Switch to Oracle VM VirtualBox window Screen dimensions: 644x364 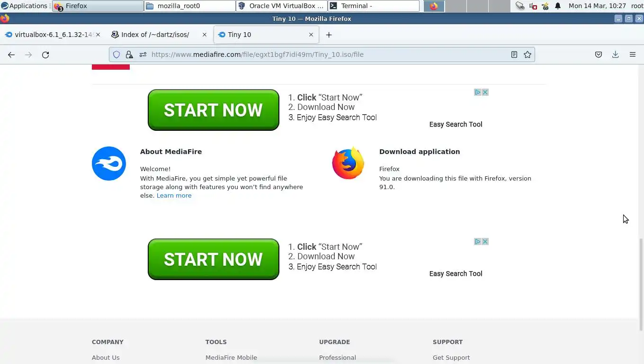pos(282,6)
